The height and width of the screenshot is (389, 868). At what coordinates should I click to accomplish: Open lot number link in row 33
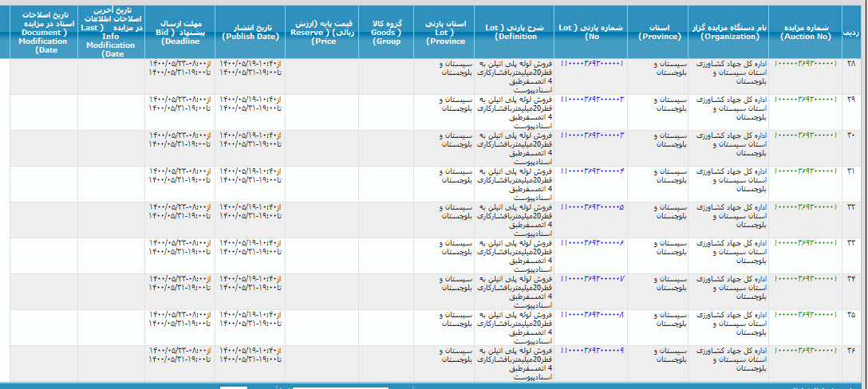tap(591, 242)
